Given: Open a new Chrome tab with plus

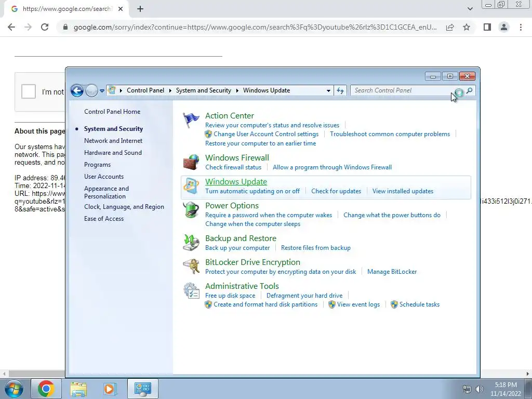Looking at the screenshot, I should tap(140, 9).
